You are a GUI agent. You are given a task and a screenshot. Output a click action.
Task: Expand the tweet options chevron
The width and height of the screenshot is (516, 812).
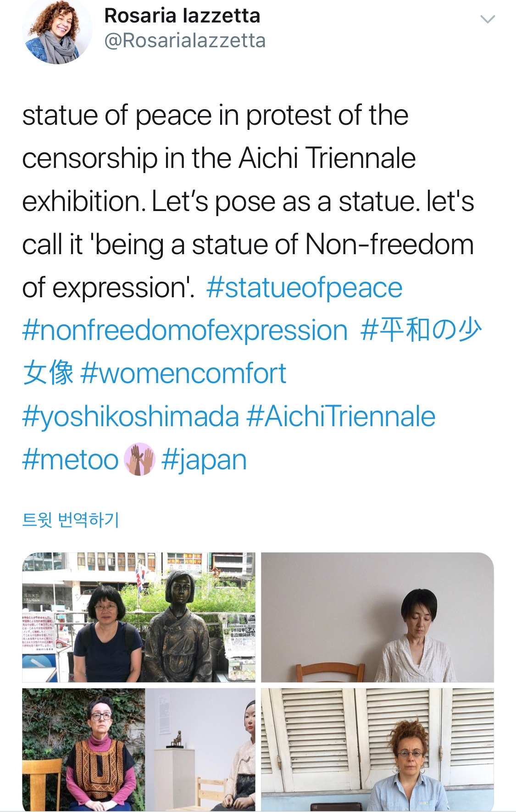(x=487, y=19)
